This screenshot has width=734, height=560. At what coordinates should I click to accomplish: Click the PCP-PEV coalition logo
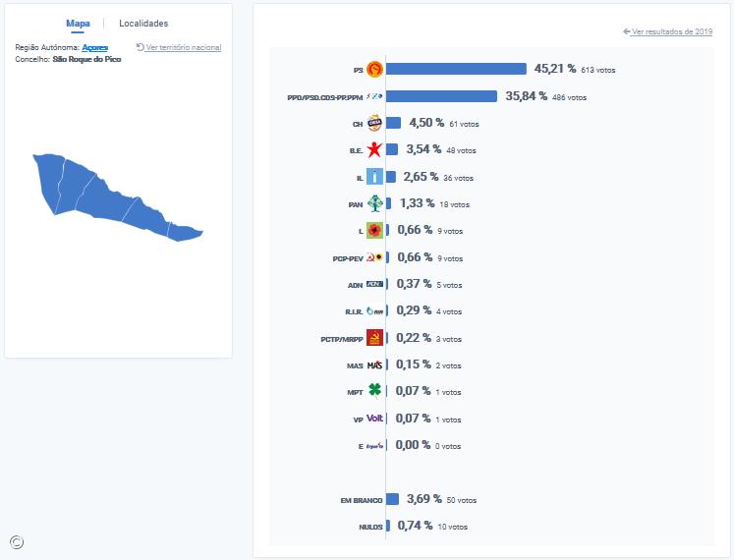click(374, 258)
